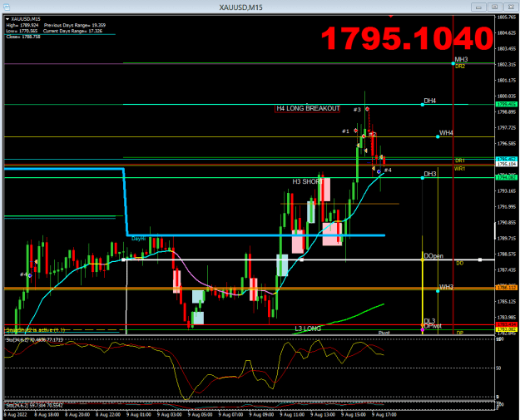Select the H4 LONG BREAKOUT label

click(x=308, y=108)
